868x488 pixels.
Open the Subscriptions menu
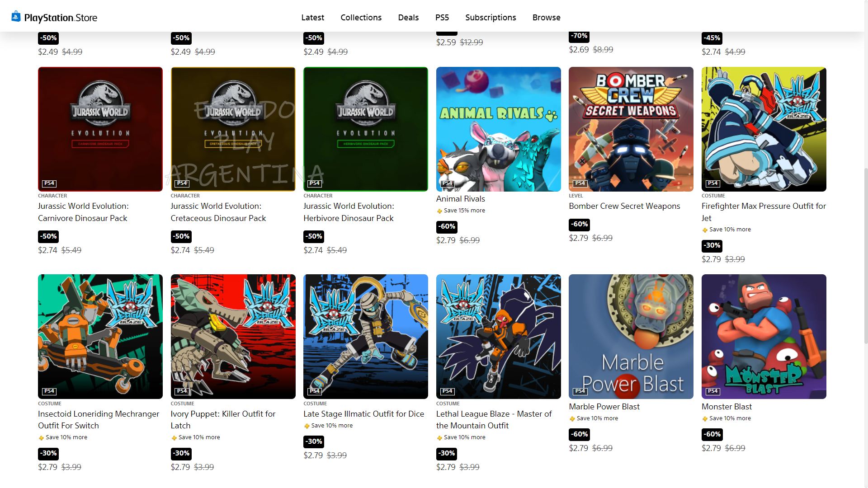(x=491, y=18)
